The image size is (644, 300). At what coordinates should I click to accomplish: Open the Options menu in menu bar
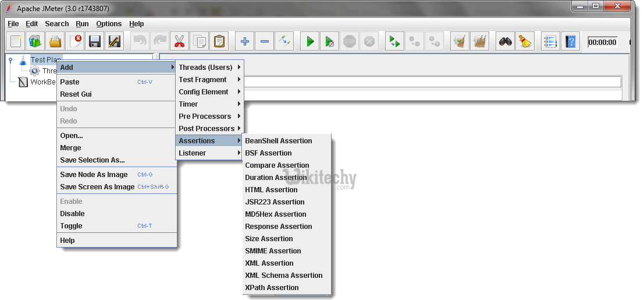(x=109, y=24)
